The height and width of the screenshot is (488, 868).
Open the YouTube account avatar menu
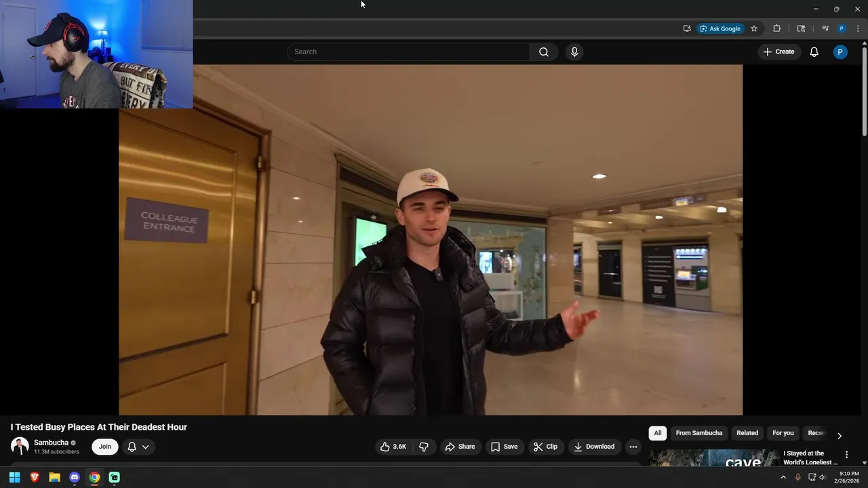tap(840, 52)
